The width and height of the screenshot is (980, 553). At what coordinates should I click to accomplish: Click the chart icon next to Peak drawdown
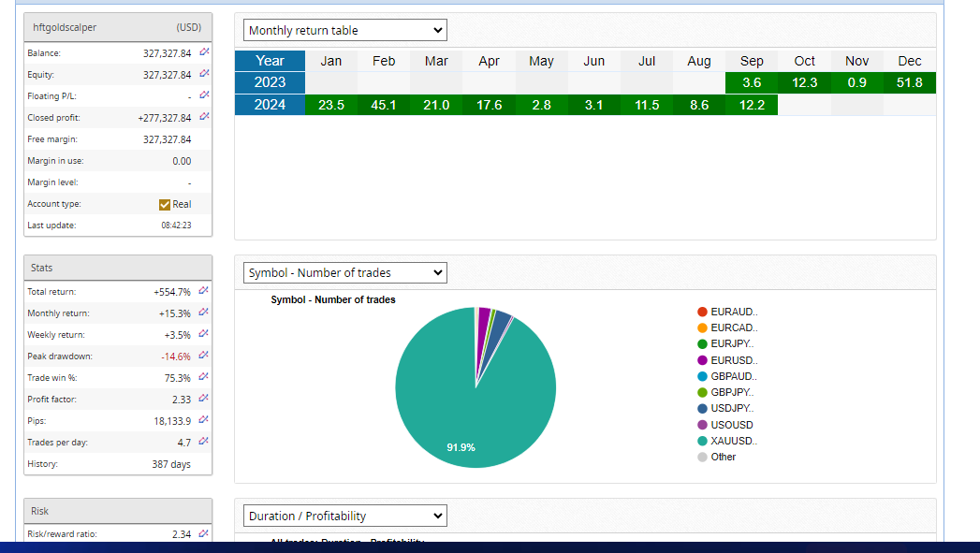click(204, 357)
